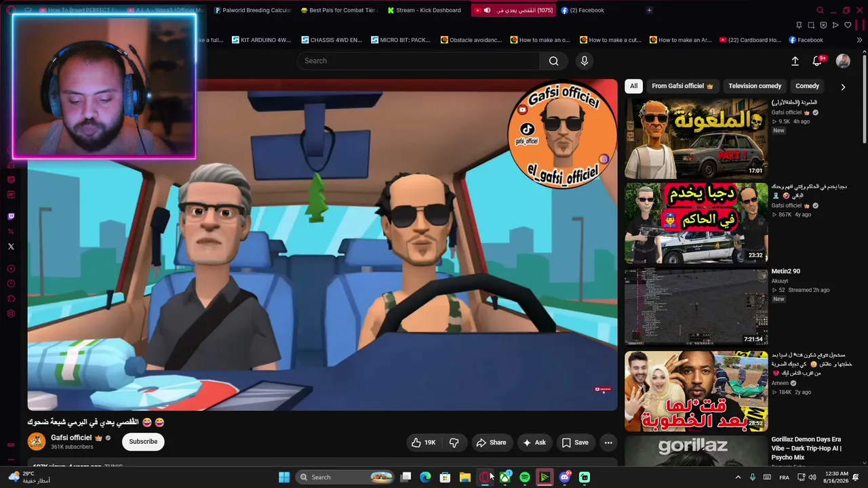Viewport: 868px width, 488px height.
Task: Expand the bookmarks bar overflow chevron
Action: pos(859,40)
